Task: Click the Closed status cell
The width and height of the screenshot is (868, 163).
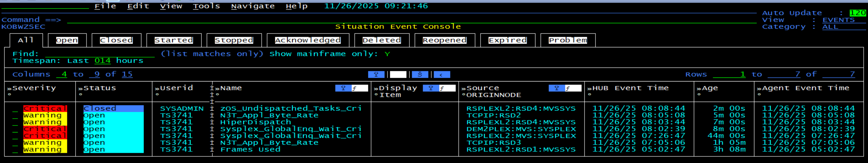Action: tap(113, 108)
